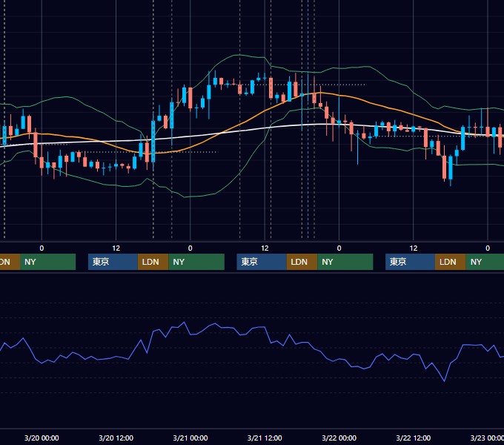Select the LDN session bar on 3/20

(153, 262)
